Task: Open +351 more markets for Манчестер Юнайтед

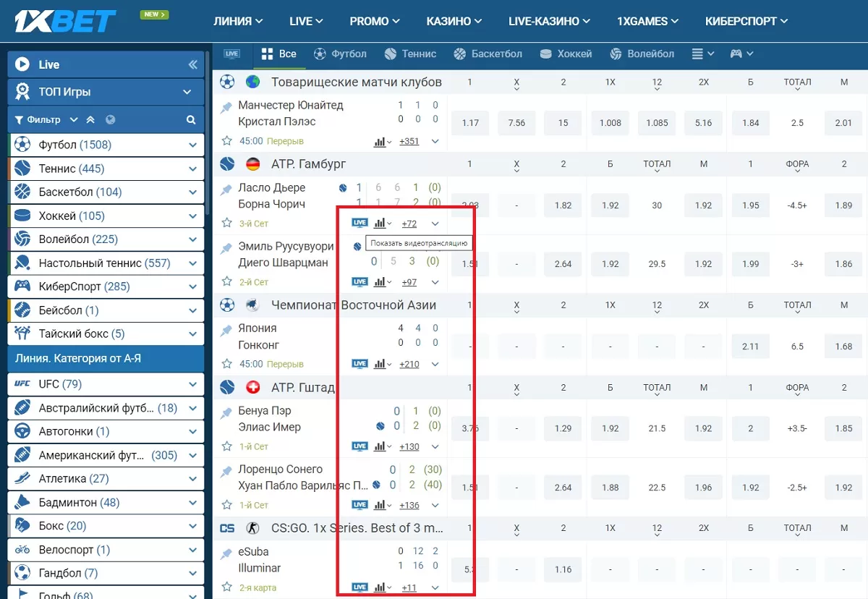Action: tap(409, 141)
